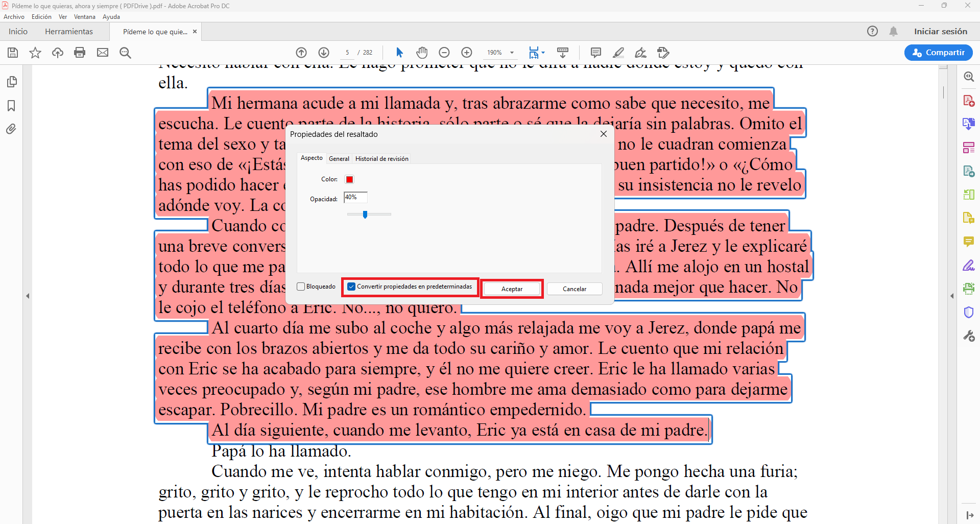The image size is (980, 524).
Task: Expand the fit page options dropdown
Action: (542, 53)
